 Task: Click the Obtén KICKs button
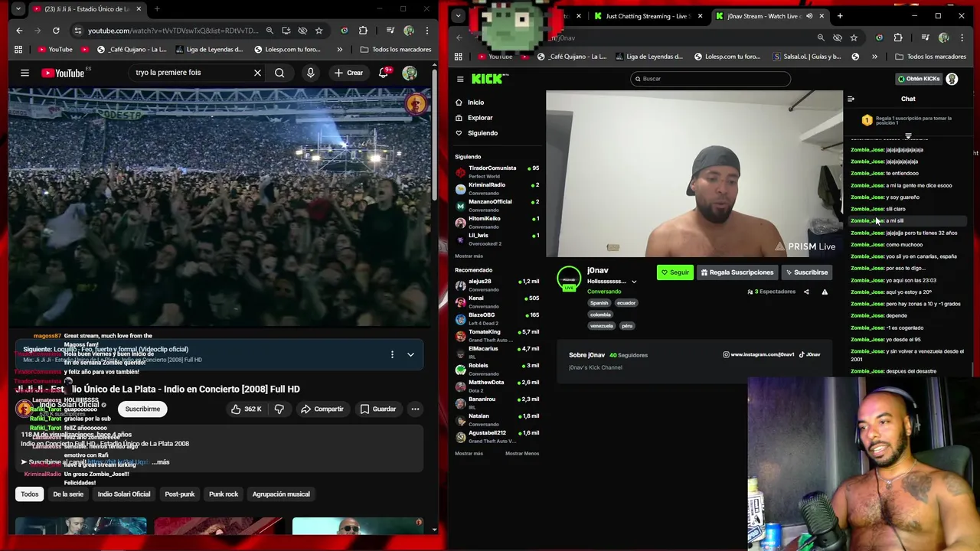919,79
